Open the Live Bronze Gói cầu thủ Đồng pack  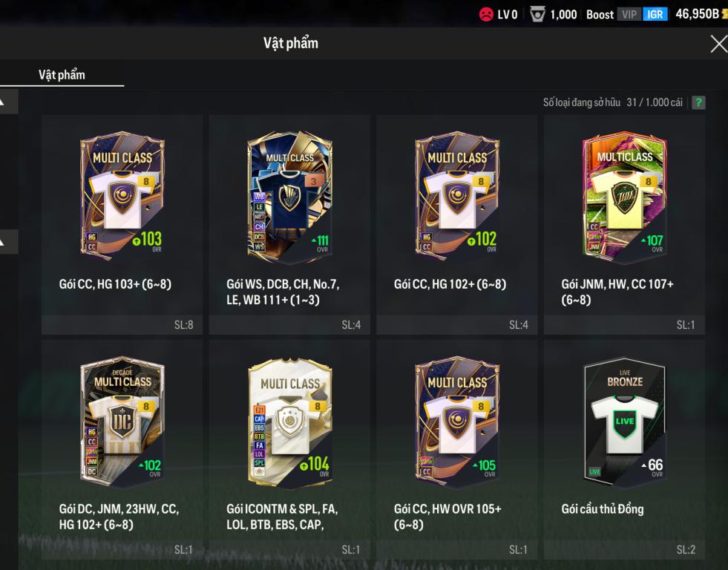pos(624,449)
